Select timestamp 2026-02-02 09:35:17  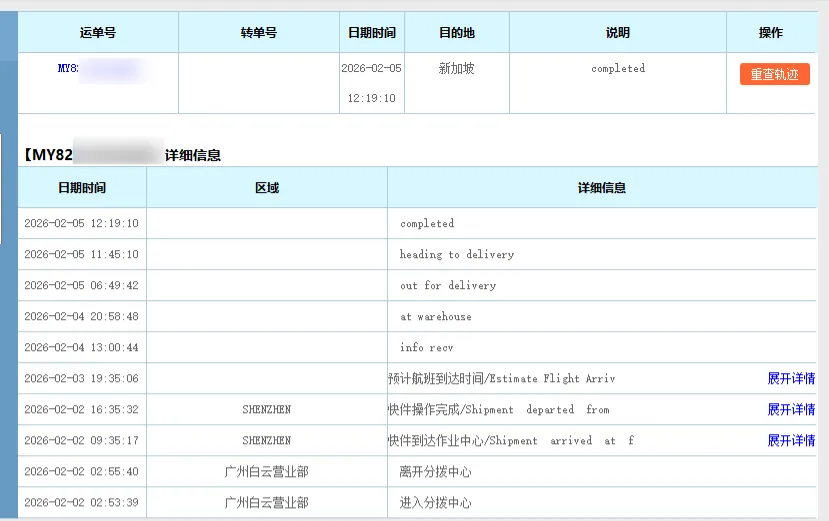click(x=81, y=440)
